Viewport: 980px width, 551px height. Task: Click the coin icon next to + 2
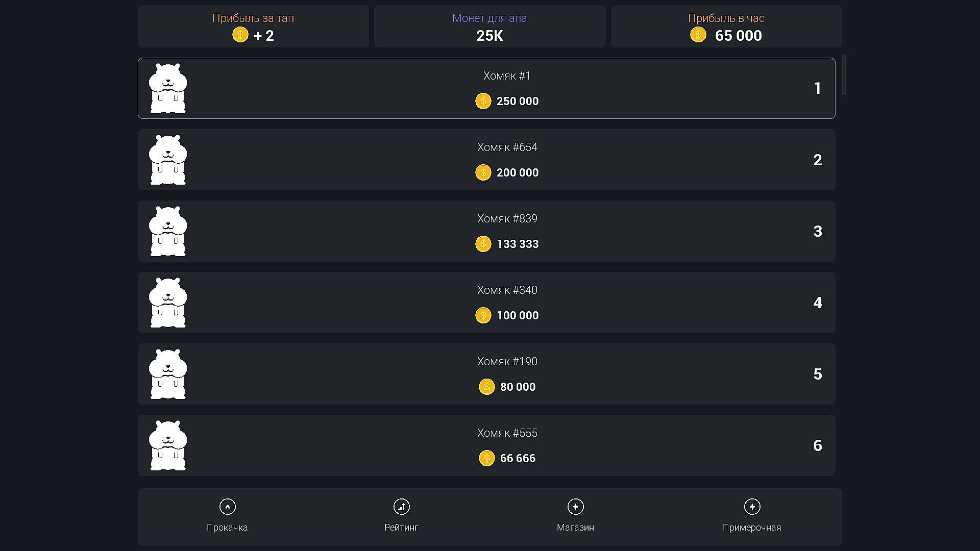click(x=240, y=35)
